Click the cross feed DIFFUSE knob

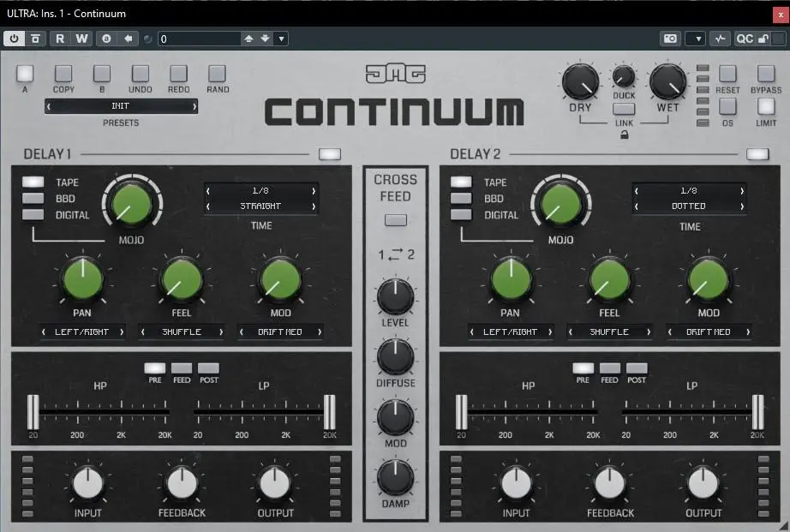pyautogui.click(x=396, y=356)
